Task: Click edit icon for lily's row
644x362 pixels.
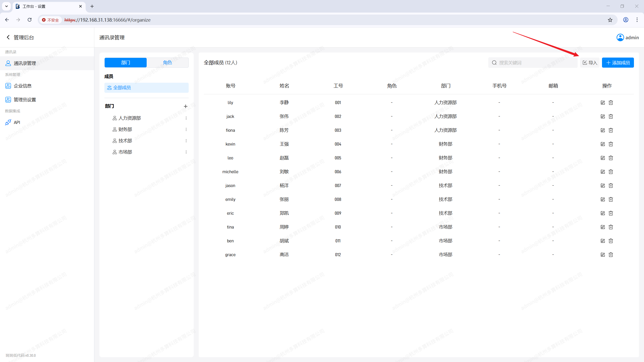Action: tap(602, 103)
